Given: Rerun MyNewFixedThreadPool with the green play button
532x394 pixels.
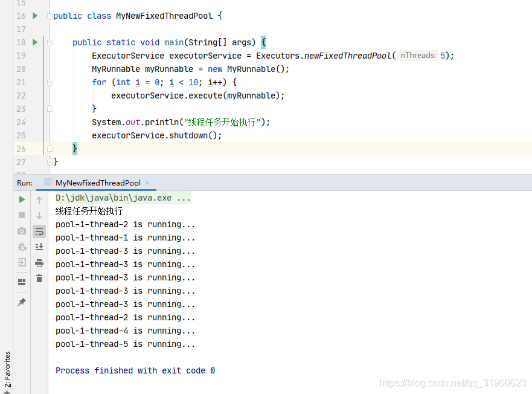Looking at the screenshot, I should (x=22, y=199).
